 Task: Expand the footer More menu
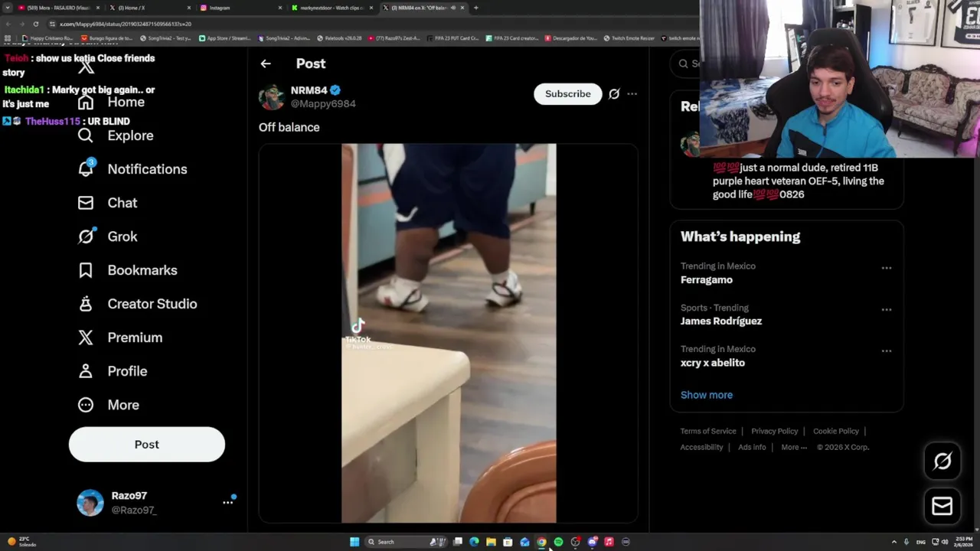(794, 447)
